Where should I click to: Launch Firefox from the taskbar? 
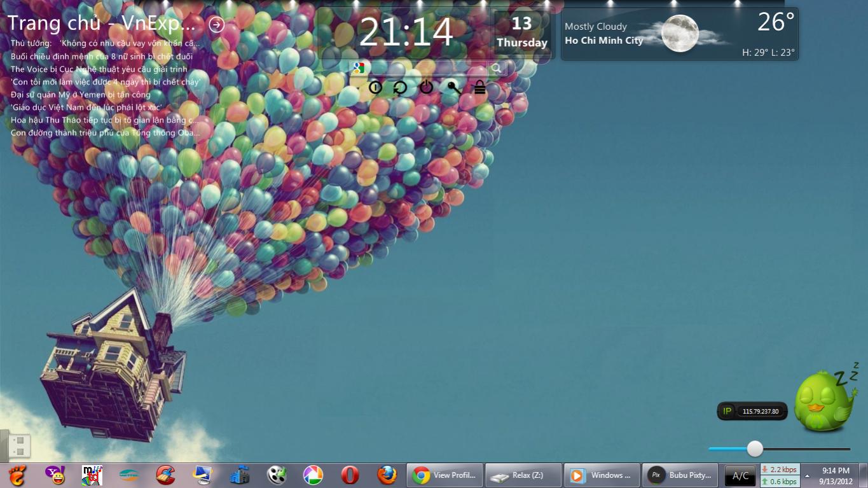point(387,475)
